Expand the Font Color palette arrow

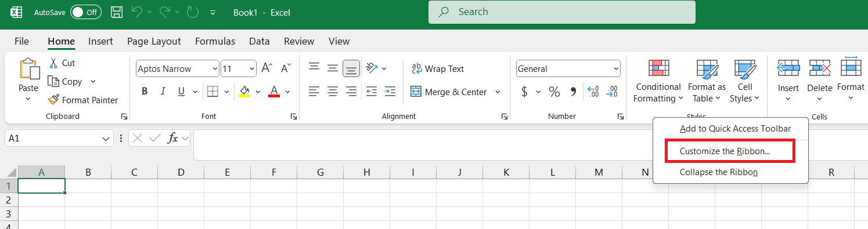coord(287,92)
